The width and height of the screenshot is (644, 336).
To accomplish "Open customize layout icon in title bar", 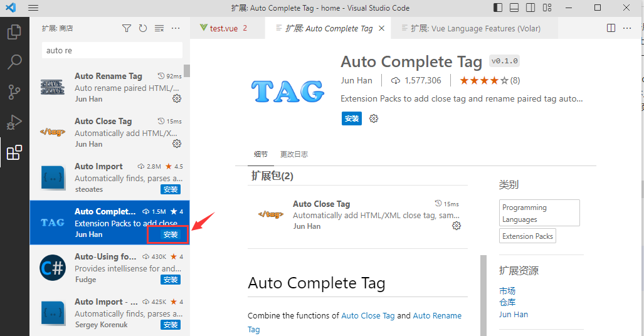I will (547, 8).
